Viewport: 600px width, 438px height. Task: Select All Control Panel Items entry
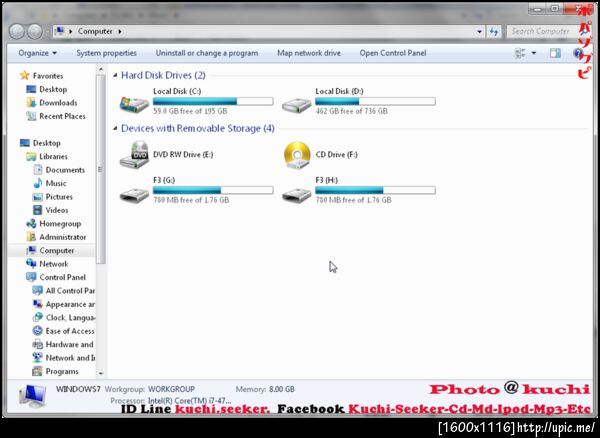pyautogui.click(x=70, y=291)
